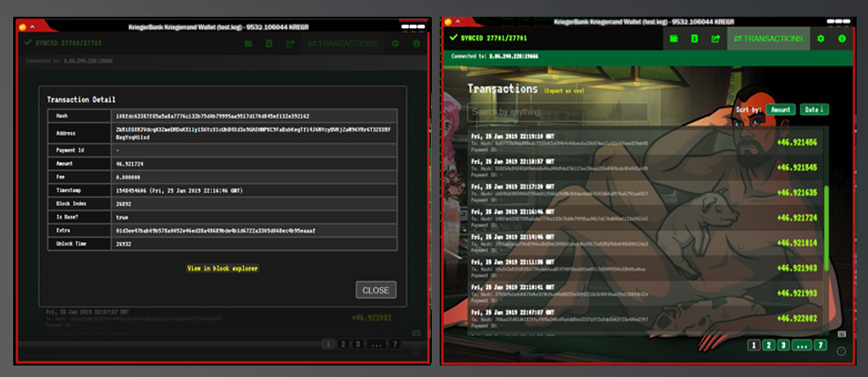
Task: Open ellipsis page selector in right window
Action: tap(802, 345)
